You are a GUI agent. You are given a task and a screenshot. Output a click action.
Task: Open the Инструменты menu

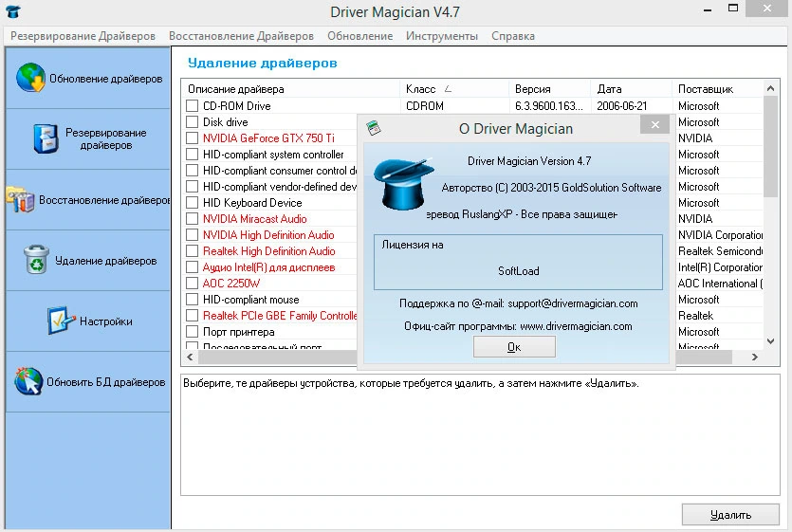(x=442, y=36)
